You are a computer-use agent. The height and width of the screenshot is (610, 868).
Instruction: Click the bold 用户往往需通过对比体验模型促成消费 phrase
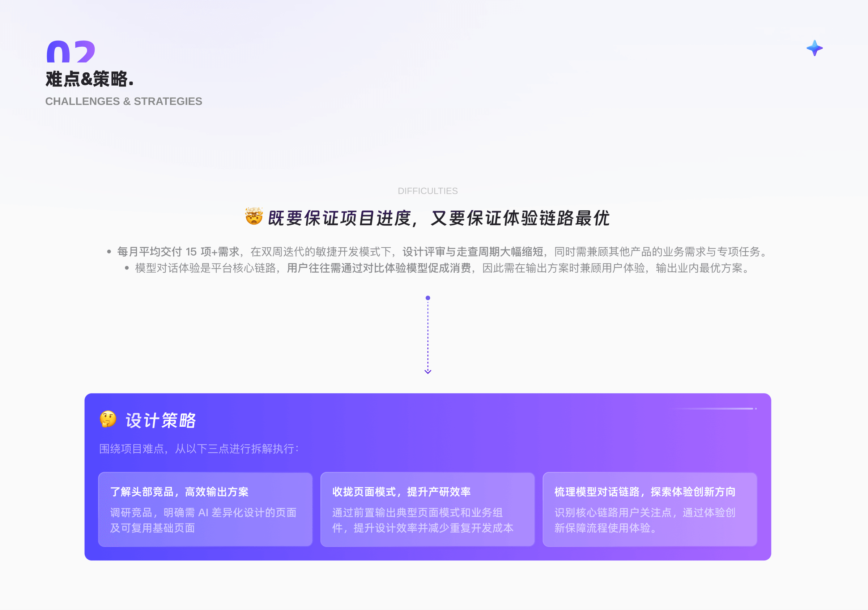[x=379, y=268]
